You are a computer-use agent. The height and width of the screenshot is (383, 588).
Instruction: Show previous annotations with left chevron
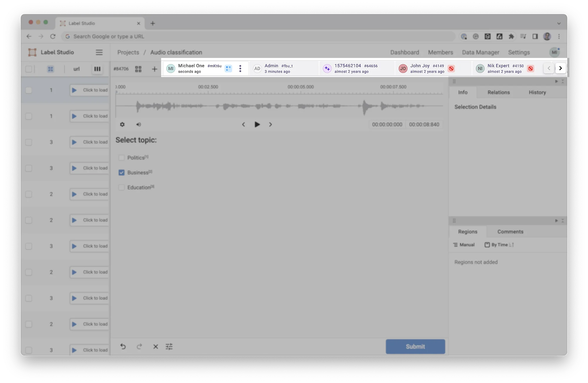(x=549, y=68)
